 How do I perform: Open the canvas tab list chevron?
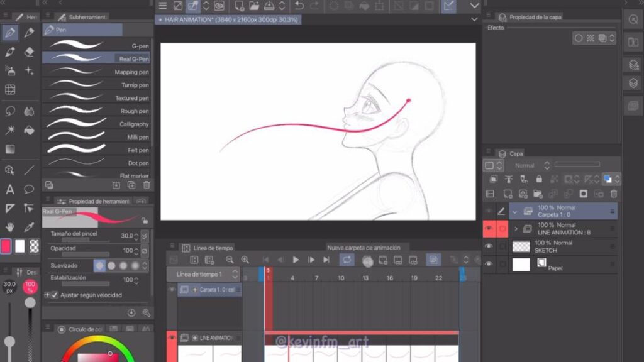point(474,19)
